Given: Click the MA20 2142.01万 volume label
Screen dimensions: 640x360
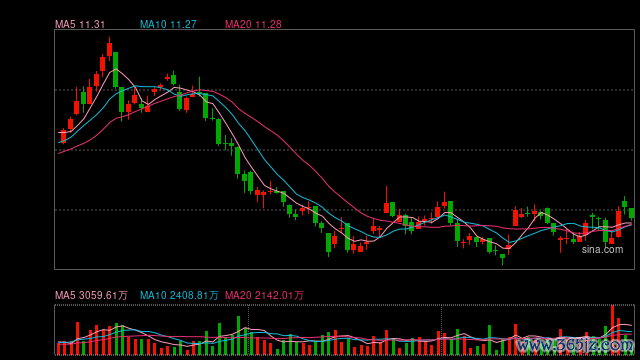Looking at the screenshot, I should [264, 295].
